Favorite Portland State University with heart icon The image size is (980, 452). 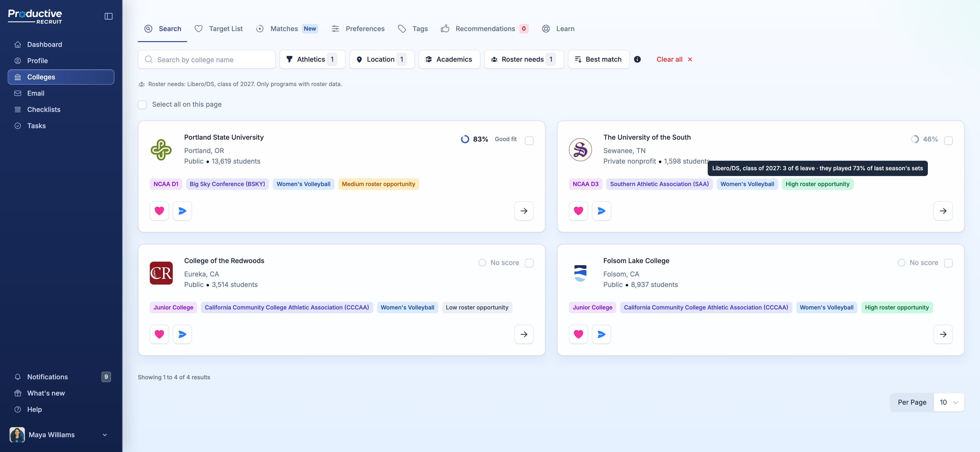[x=159, y=211]
